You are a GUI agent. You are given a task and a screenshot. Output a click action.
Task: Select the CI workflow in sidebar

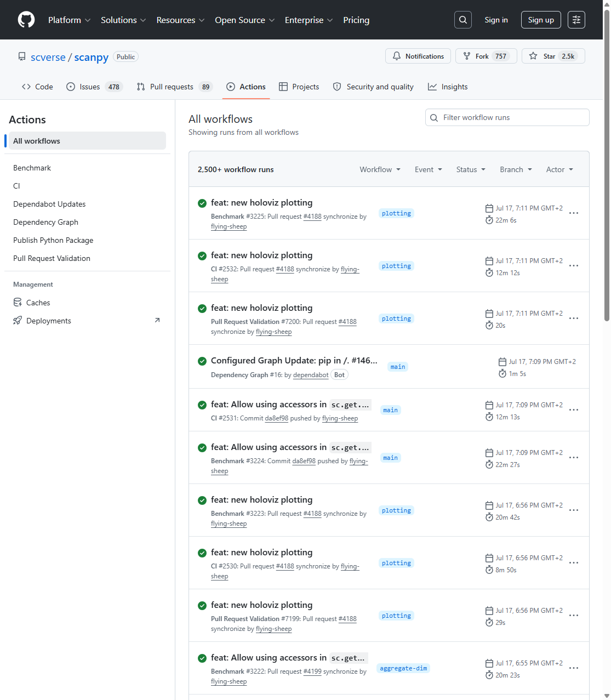click(x=87, y=186)
